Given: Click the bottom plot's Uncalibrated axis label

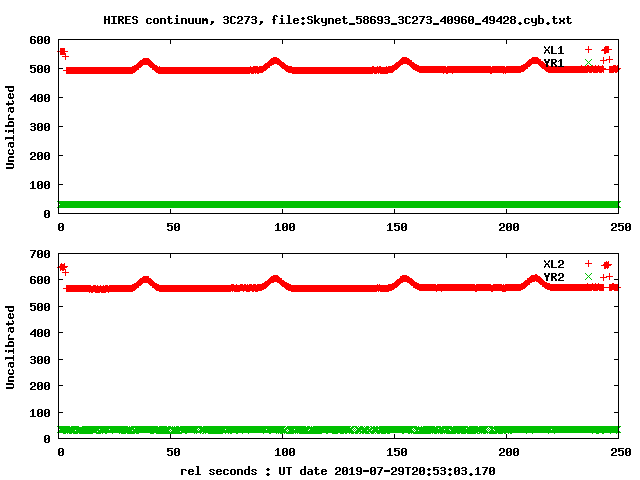Looking at the screenshot, I should [x=10, y=347].
